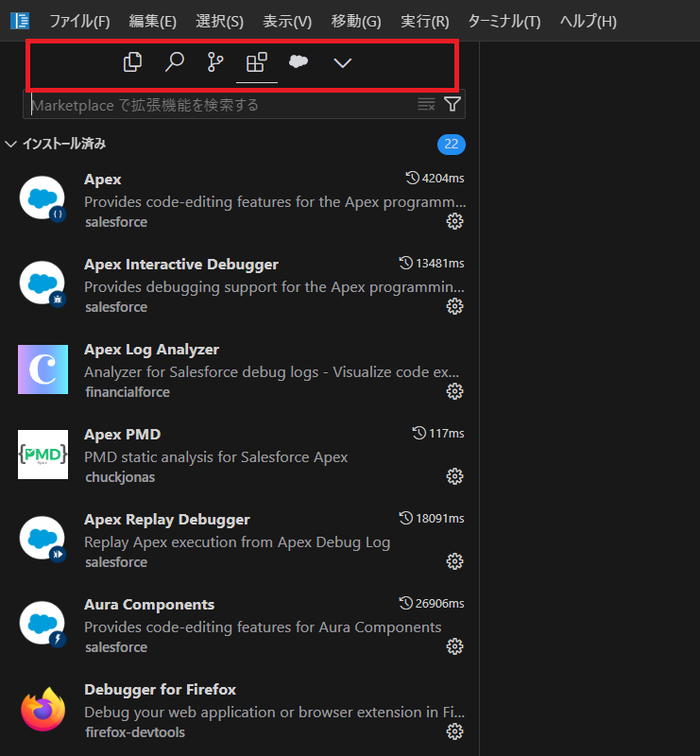Click the 18091ms activation time
700x756 pixels.
(x=432, y=518)
